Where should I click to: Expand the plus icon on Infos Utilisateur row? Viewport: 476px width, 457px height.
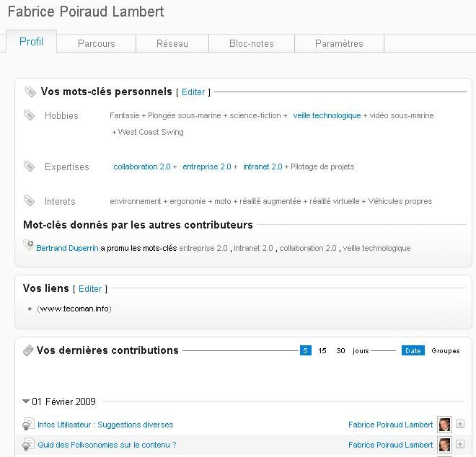tap(460, 424)
